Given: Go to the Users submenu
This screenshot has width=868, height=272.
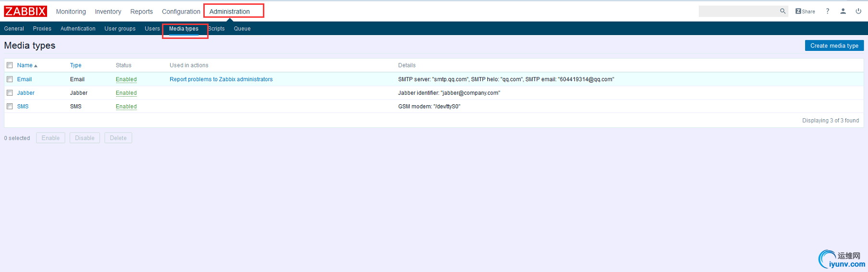Looking at the screenshot, I should tap(152, 29).
